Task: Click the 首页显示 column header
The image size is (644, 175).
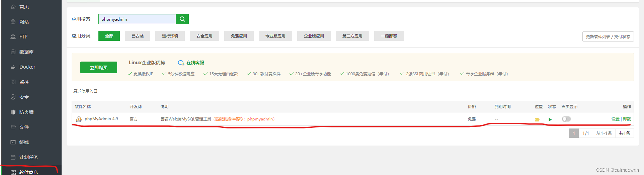Action: pos(569,107)
